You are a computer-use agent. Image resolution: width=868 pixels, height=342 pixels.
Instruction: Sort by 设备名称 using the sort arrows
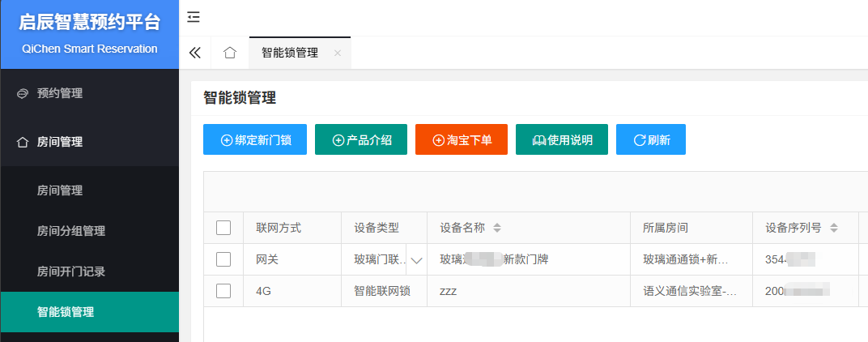pos(496,228)
